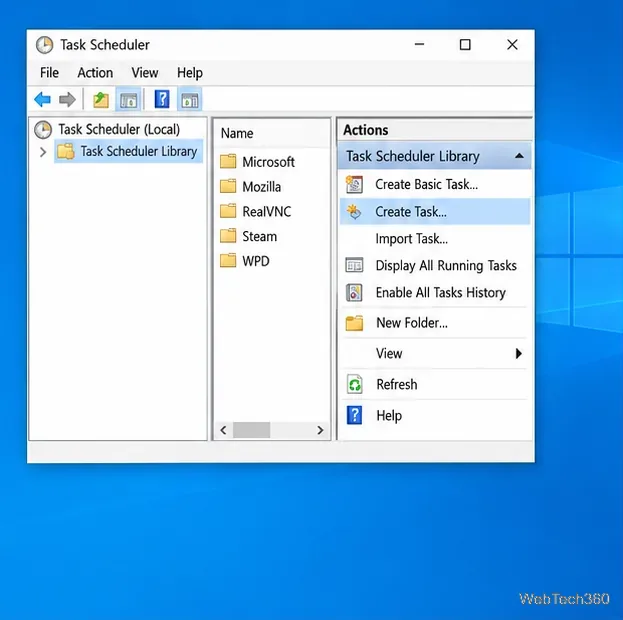
Task: Click the green Refresh icon
Action: (x=354, y=384)
